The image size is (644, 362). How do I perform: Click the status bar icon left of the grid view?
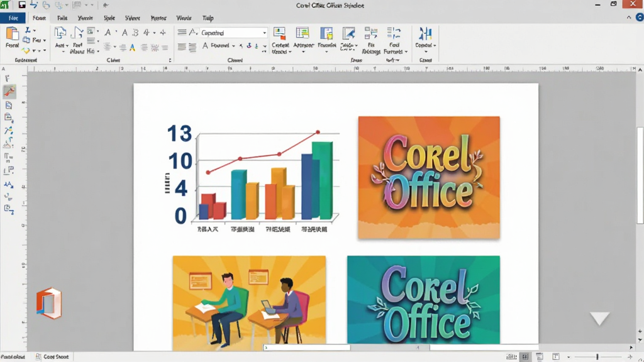click(511, 357)
